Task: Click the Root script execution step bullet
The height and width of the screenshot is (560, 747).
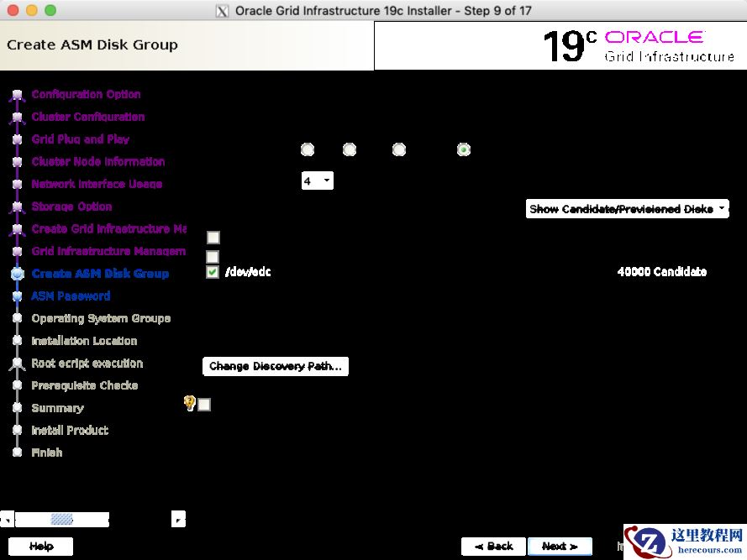Action: [17, 364]
